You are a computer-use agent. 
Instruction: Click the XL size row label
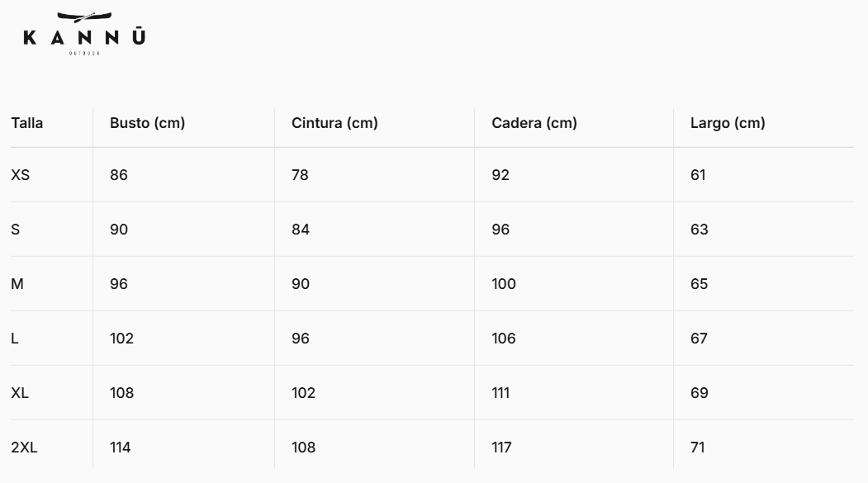[20, 393]
